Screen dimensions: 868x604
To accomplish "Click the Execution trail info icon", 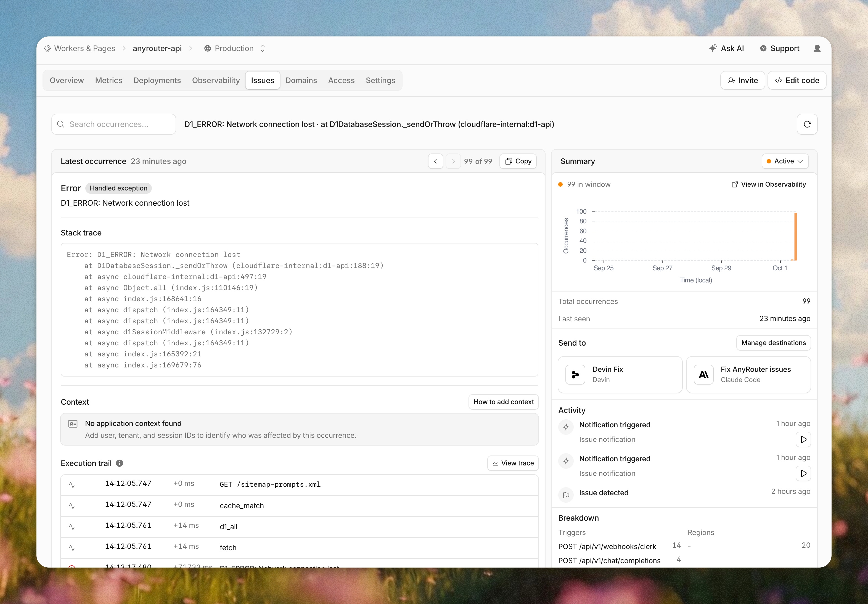I will pyautogui.click(x=120, y=463).
